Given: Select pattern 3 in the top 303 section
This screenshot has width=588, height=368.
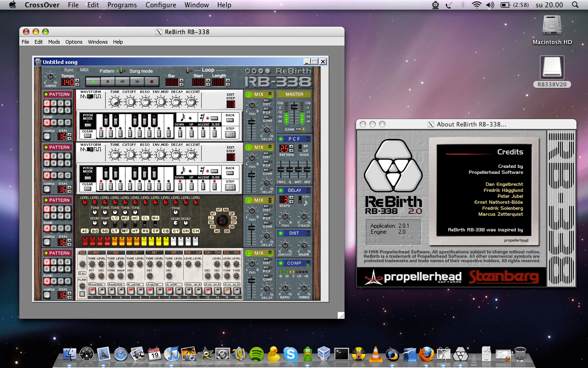Looking at the screenshot, I should 60,104.
